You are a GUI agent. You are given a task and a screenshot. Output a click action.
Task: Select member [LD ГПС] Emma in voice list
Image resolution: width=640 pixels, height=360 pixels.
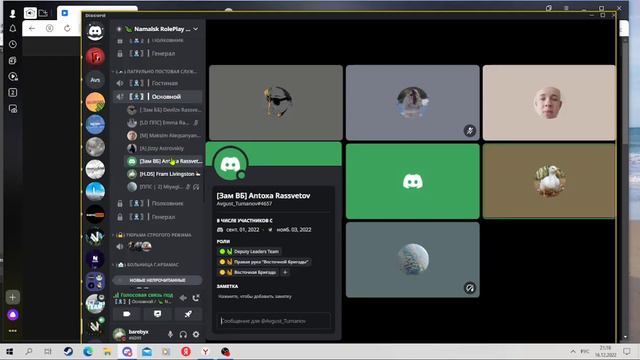click(164, 122)
